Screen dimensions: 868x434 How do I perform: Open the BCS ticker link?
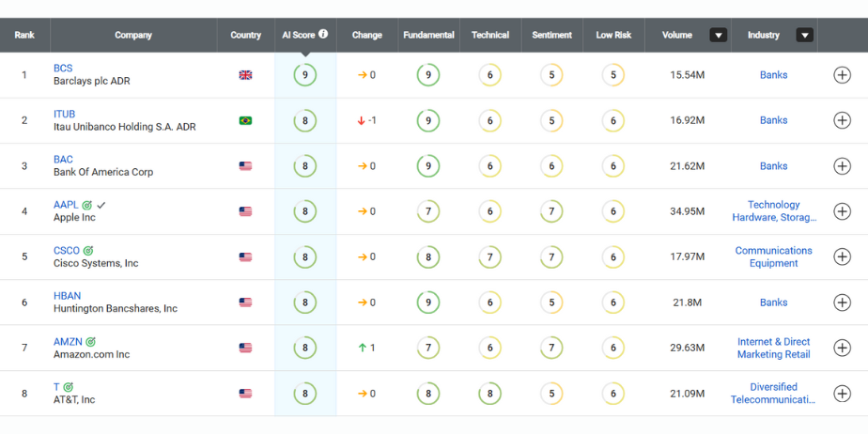[x=63, y=68]
